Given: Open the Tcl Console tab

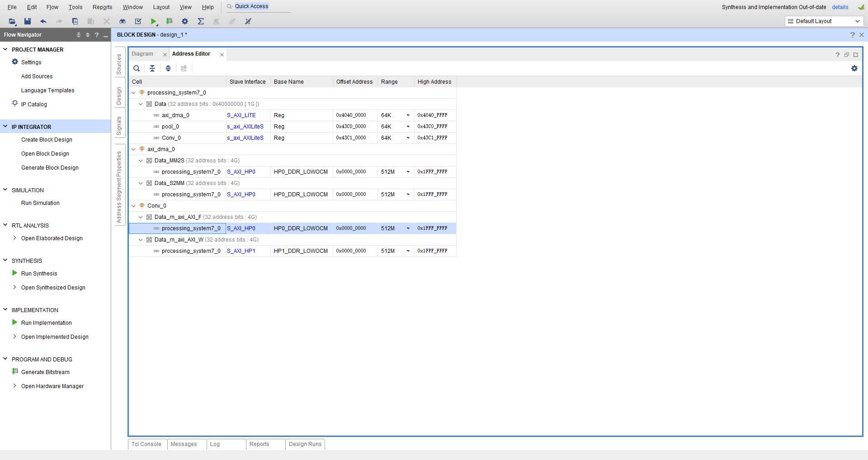Looking at the screenshot, I should click(x=146, y=444).
